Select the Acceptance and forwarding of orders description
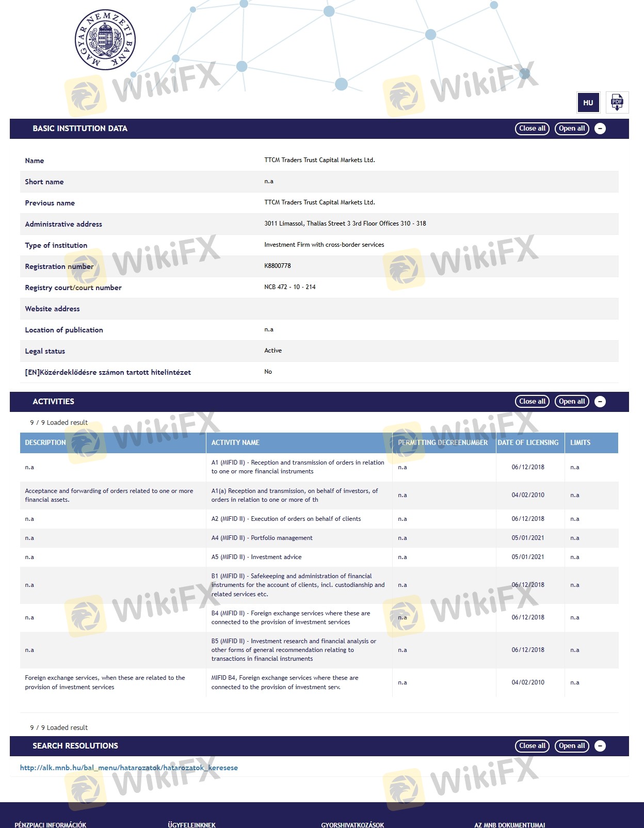 pyautogui.click(x=109, y=495)
